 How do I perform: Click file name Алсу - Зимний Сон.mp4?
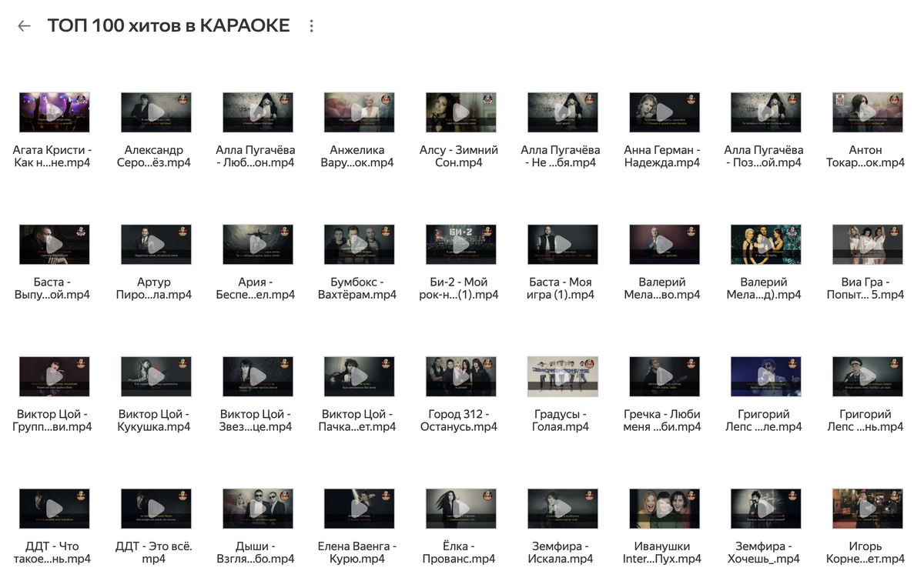click(x=459, y=156)
